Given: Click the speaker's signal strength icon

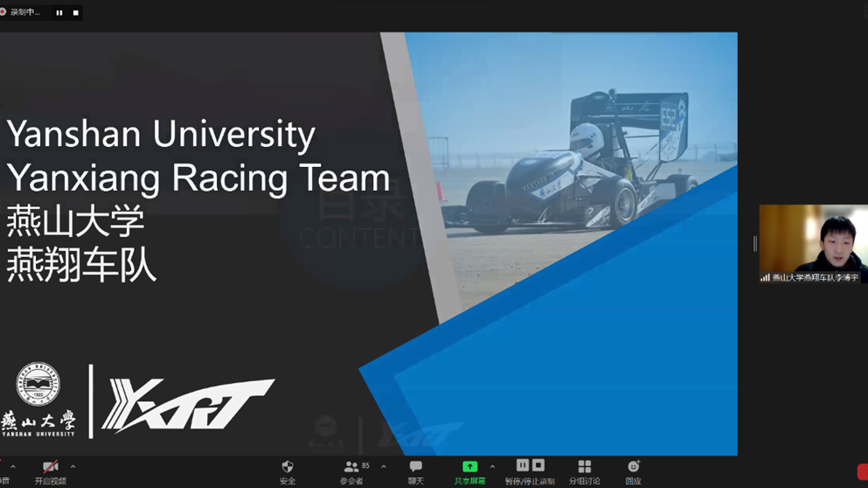Looking at the screenshot, I should coord(766,278).
